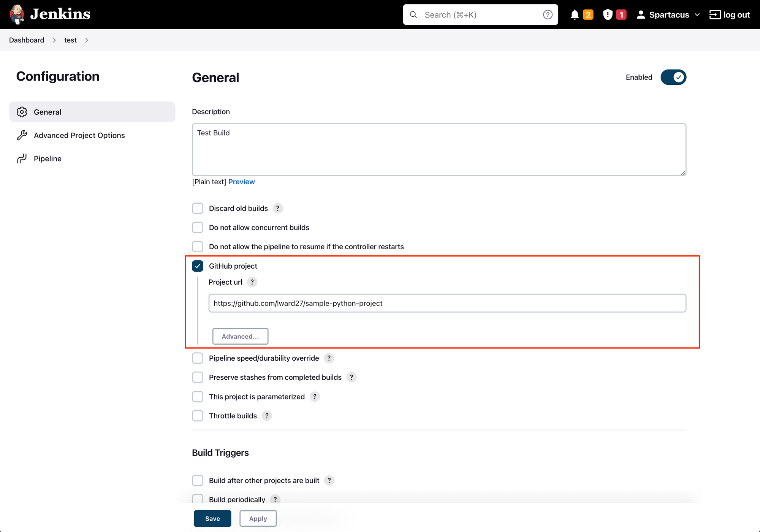Click the Save button
The width and height of the screenshot is (760, 532).
point(212,518)
